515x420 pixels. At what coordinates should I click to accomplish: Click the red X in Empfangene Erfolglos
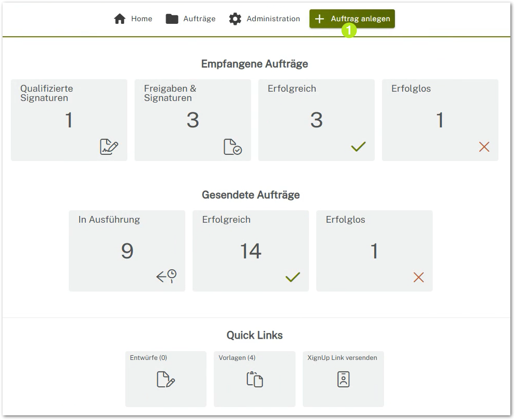tap(484, 147)
